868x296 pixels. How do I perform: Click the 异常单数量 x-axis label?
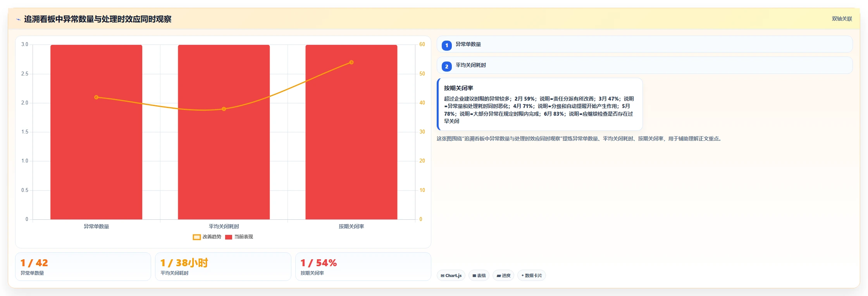tap(96, 226)
